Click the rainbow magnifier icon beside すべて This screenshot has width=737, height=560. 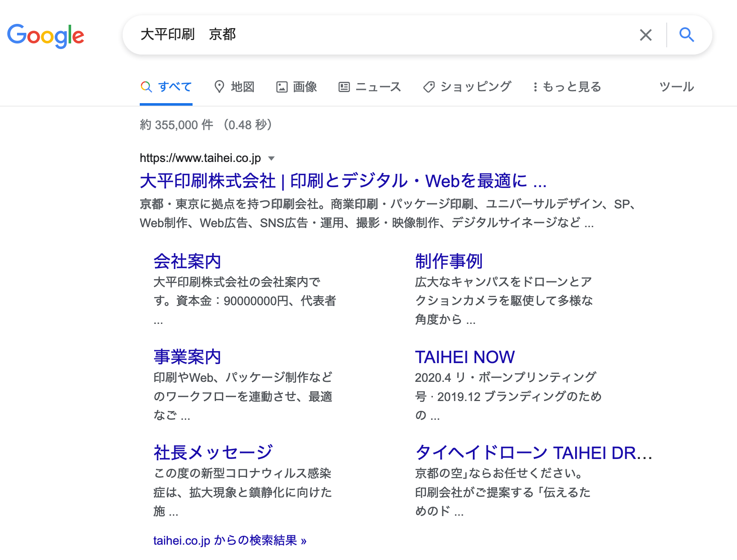click(x=146, y=87)
